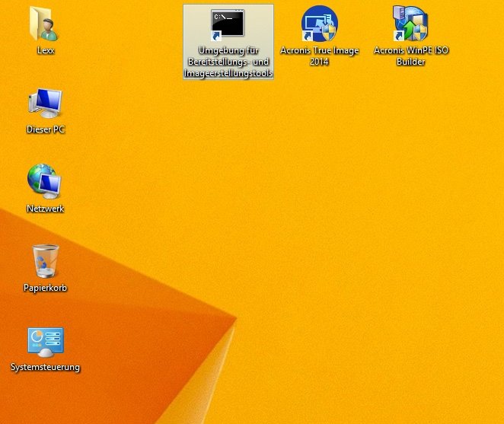Click the 'Systemsteuerung' label text
504x424 pixels.
point(46,367)
